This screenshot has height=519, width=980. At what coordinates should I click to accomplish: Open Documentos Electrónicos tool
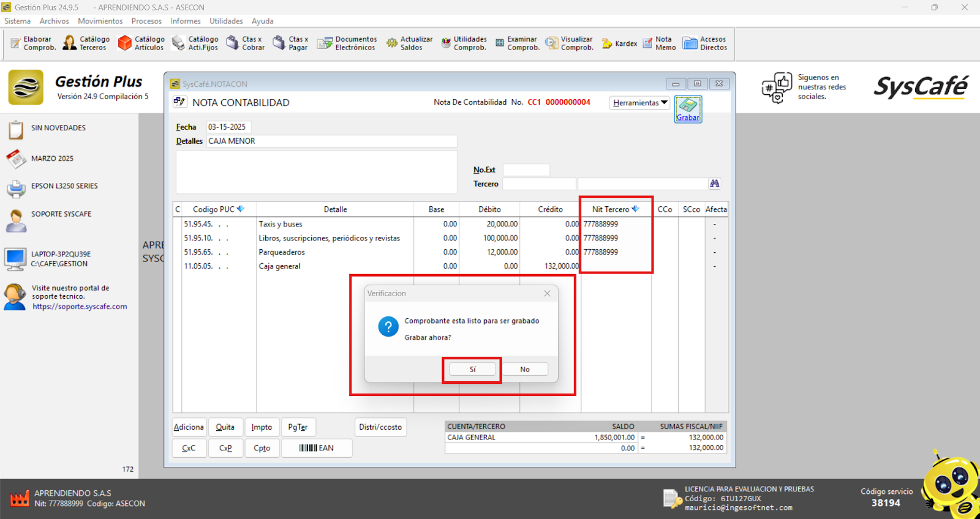pyautogui.click(x=347, y=43)
